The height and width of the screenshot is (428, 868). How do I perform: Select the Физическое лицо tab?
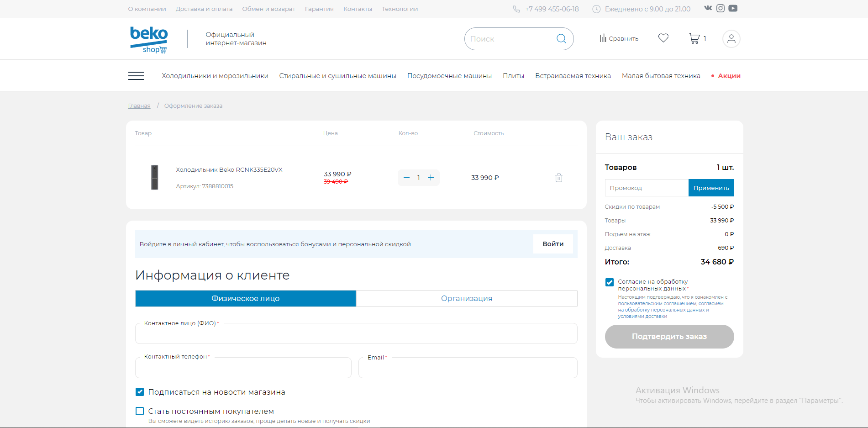point(246,298)
